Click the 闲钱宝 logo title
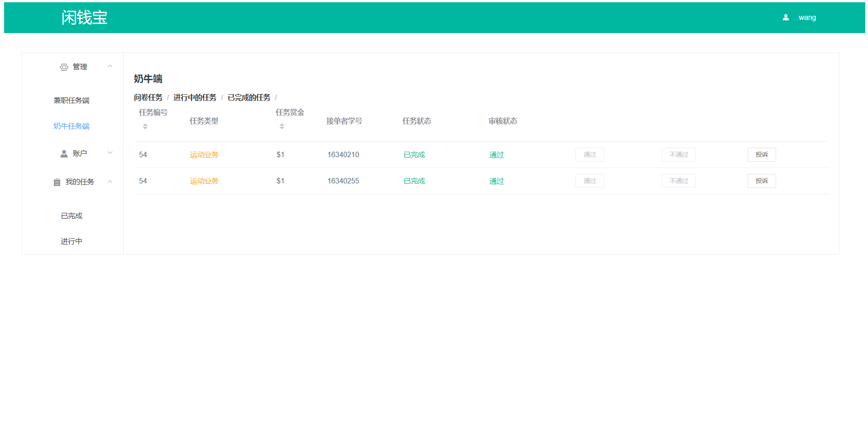Screen dimensions: 868x423 coord(84,18)
